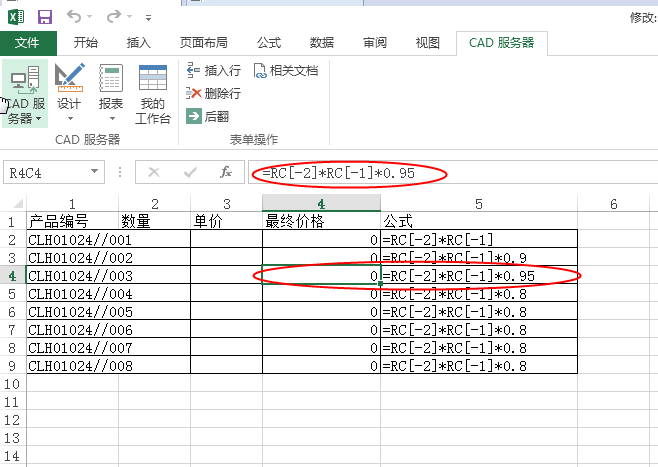Click the CAD 服务器 ribbon button
The height and width of the screenshot is (467, 658).
coord(25,95)
